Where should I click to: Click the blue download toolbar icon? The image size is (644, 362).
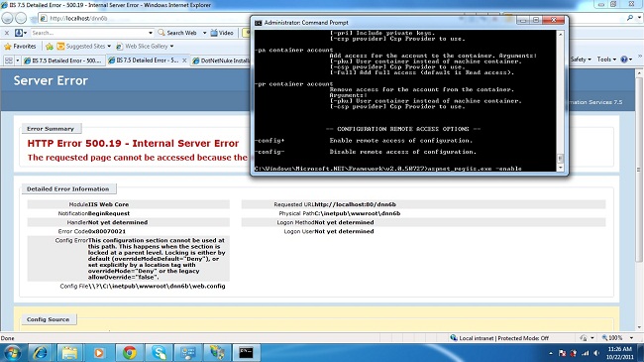point(19,33)
